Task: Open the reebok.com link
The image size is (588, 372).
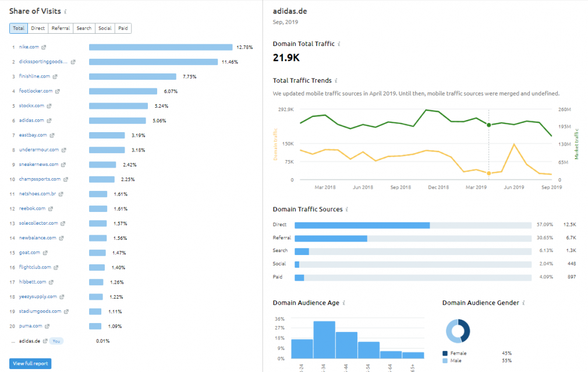Action: [x=32, y=208]
